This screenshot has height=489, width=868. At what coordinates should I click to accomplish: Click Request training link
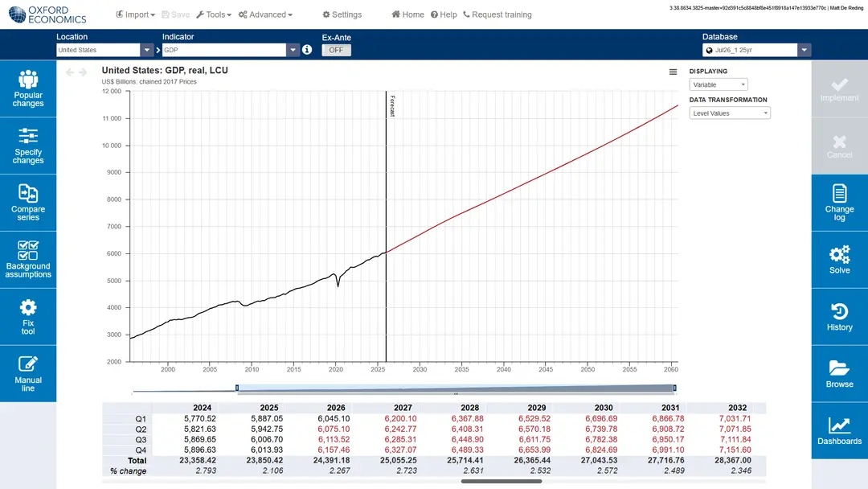coord(497,14)
